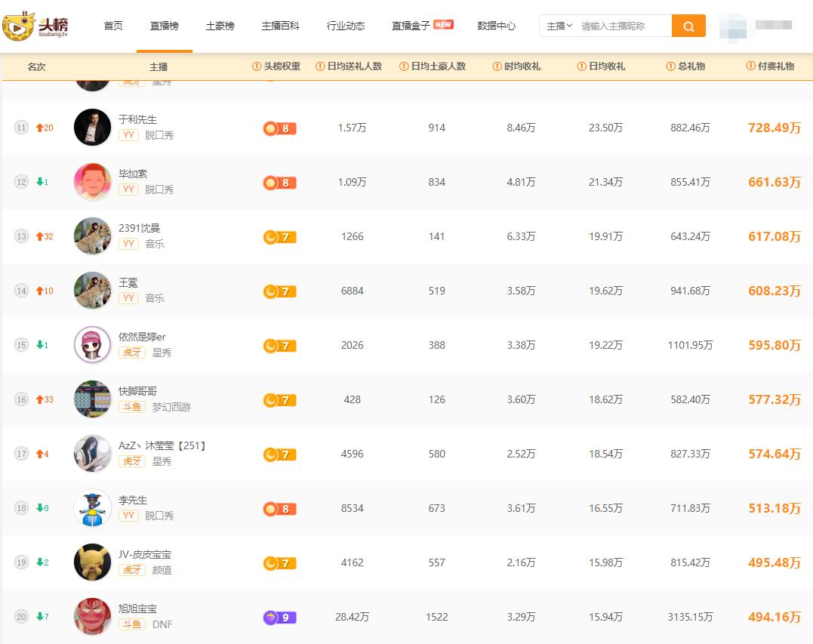Open 2391沈曼 streamer name link
Image resolution: width=813 pixels, height=644 pixels.
(140, 228)
